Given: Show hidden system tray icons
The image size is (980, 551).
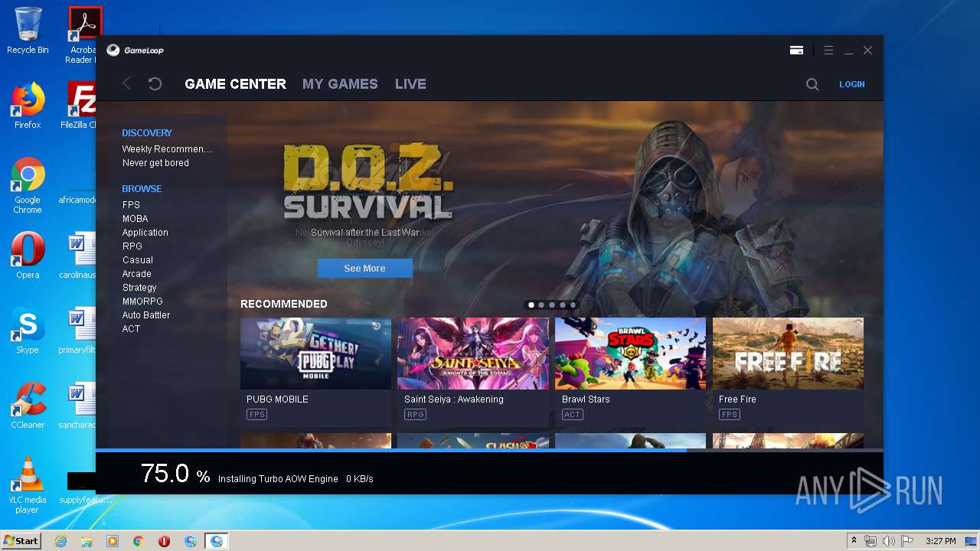Looking at the screenshot, I should [x=854, y=541].
